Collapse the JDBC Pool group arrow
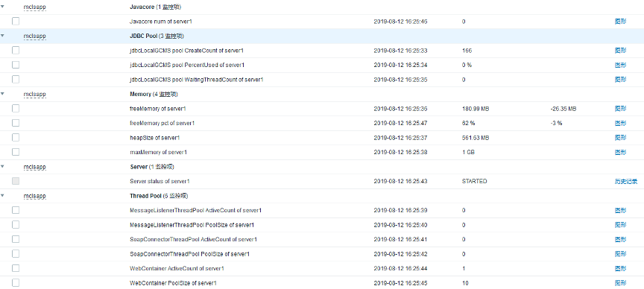 click(2, 36)
